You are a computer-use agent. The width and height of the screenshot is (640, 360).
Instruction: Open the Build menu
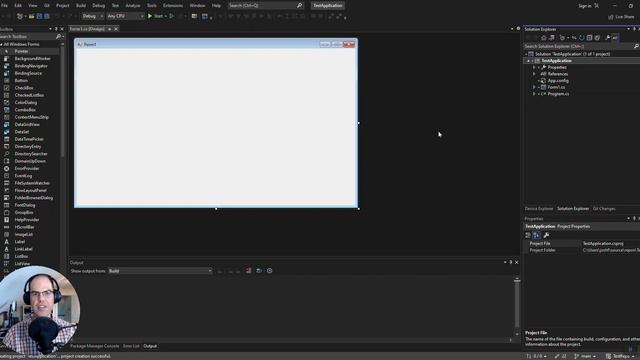coord(81,6)
